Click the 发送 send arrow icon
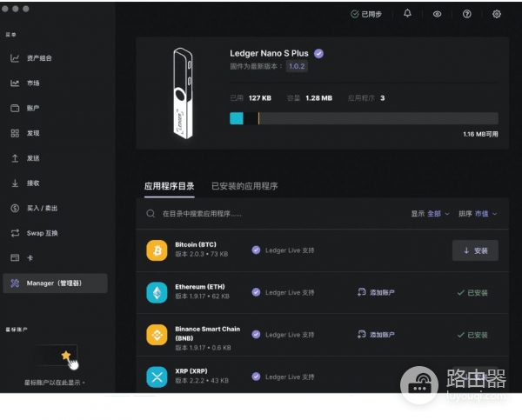The height and width of the screenshot is (420, 522). (x=15, y=158)
